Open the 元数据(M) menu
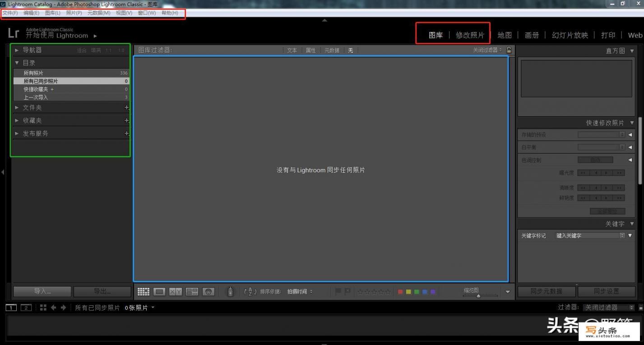This screenshot has height=345, width=644. point(99,13)
